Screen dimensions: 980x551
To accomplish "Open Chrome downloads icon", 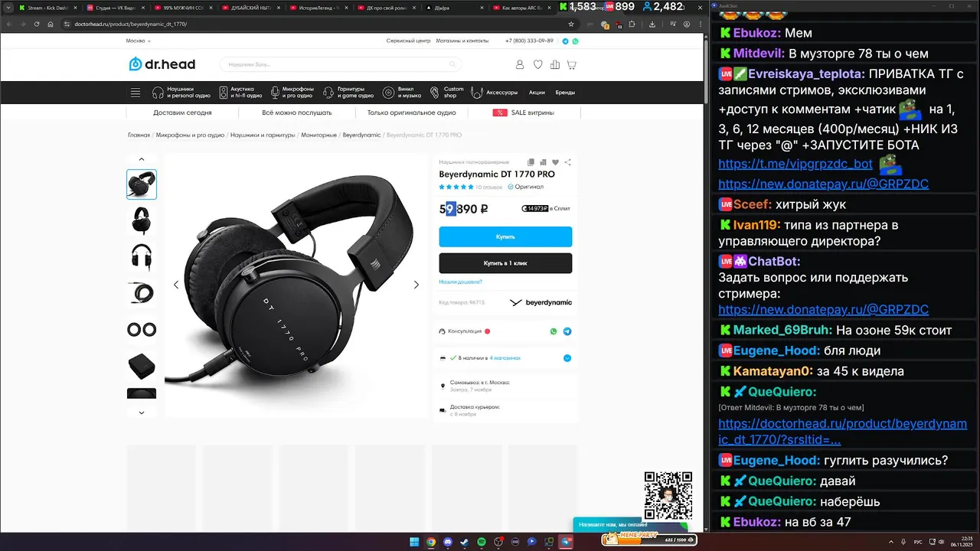I will (652, 24).
